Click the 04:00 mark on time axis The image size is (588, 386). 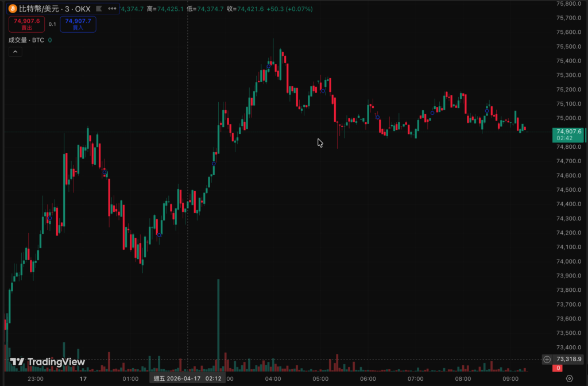[273, 379]
